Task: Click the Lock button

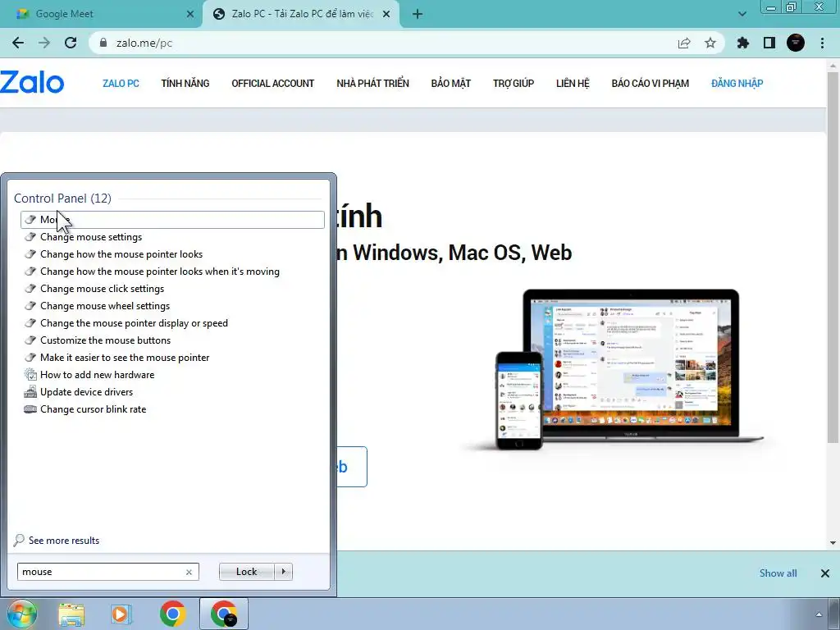Action: [x=246, y=572]
